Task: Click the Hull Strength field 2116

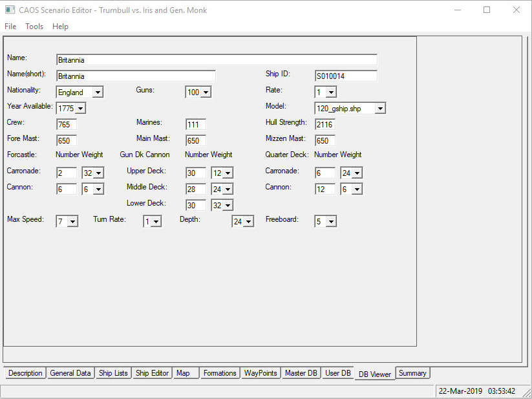Action: point(325,125)
